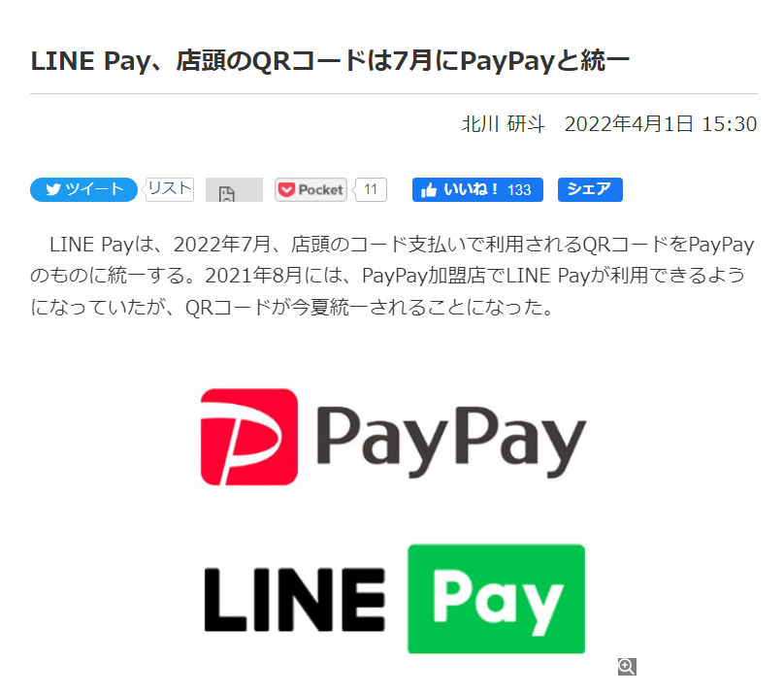This screenshot has height=694, width=784.
Task: Click the green LINE Pay badge in the image
Action: (x=496, y=599)
